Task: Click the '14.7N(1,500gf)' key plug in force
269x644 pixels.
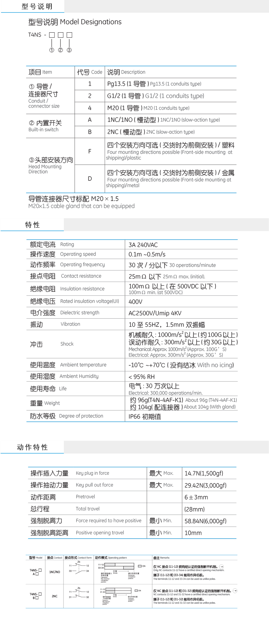Action: click(x=204, y=473)
